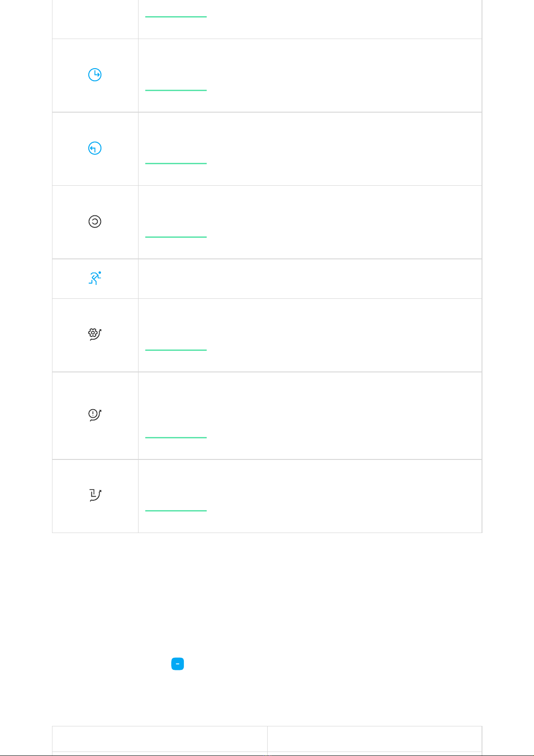Click the blue running person icon
Screen dimensions: 534x756
coord(95,278)
